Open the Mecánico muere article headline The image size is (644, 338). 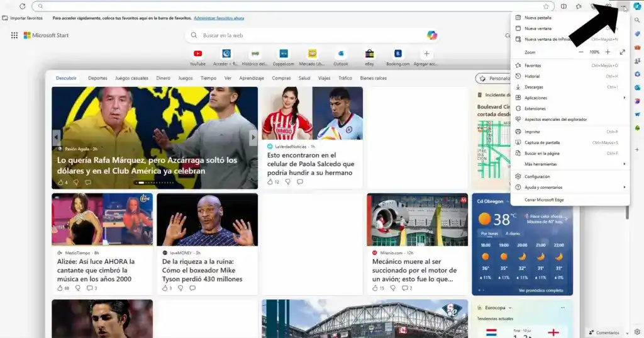click(x=414, y=270)
